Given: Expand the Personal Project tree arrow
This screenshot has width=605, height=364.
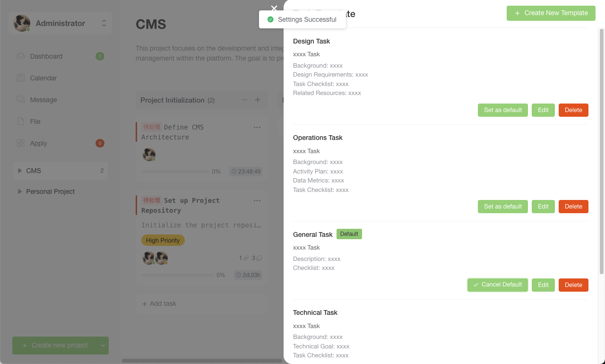Looking at the screenshot, I should click(20, 191).
